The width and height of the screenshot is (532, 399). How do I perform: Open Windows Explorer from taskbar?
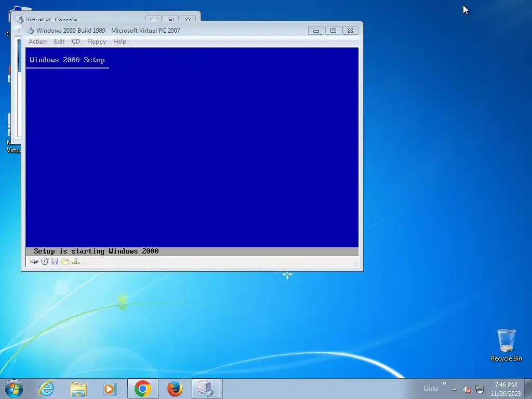click(x=78, y=389)
